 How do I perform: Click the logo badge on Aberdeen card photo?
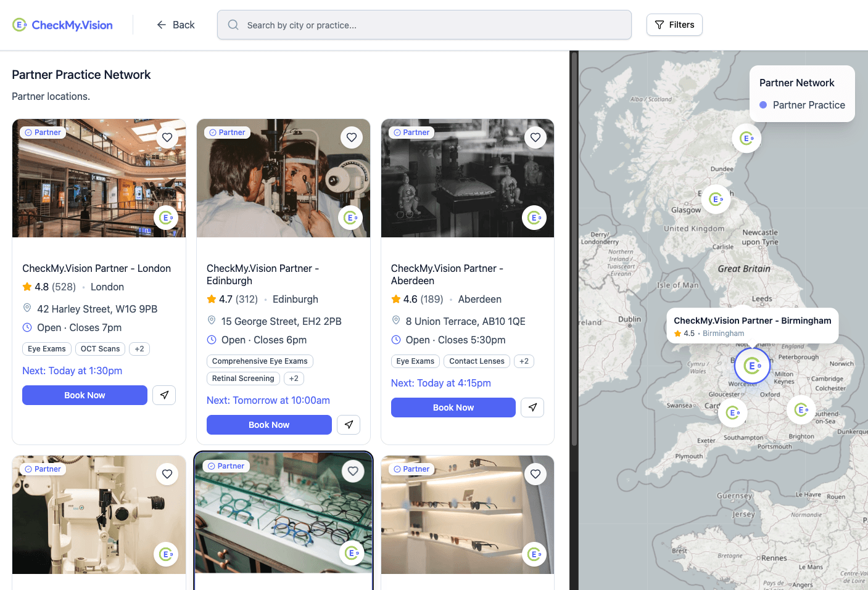point(534,218)
